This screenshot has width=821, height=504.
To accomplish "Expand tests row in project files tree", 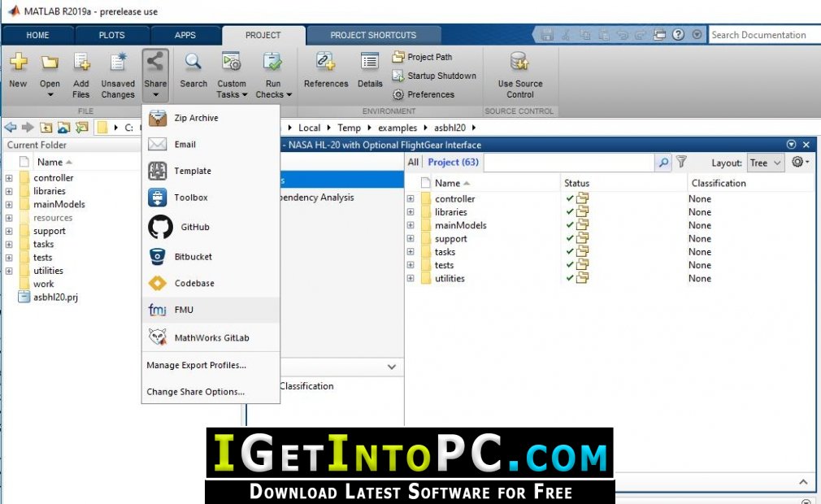I will click(410, 265).
